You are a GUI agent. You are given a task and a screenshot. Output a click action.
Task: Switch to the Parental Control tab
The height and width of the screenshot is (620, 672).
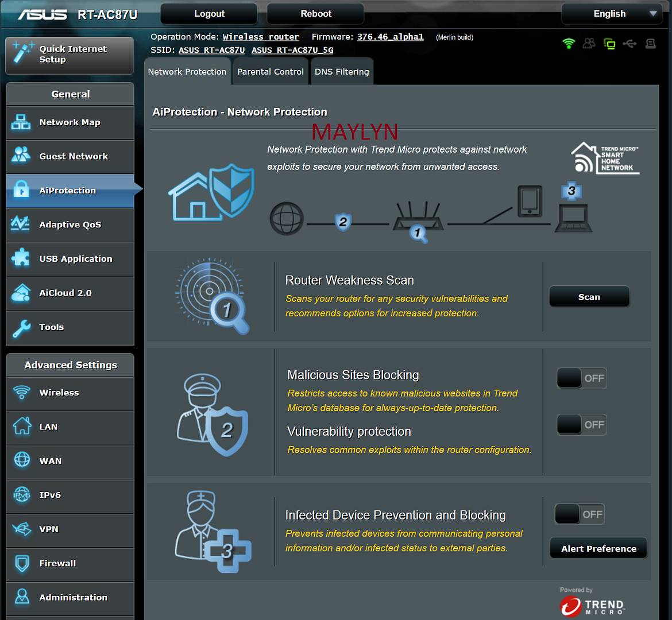point(271,72)
